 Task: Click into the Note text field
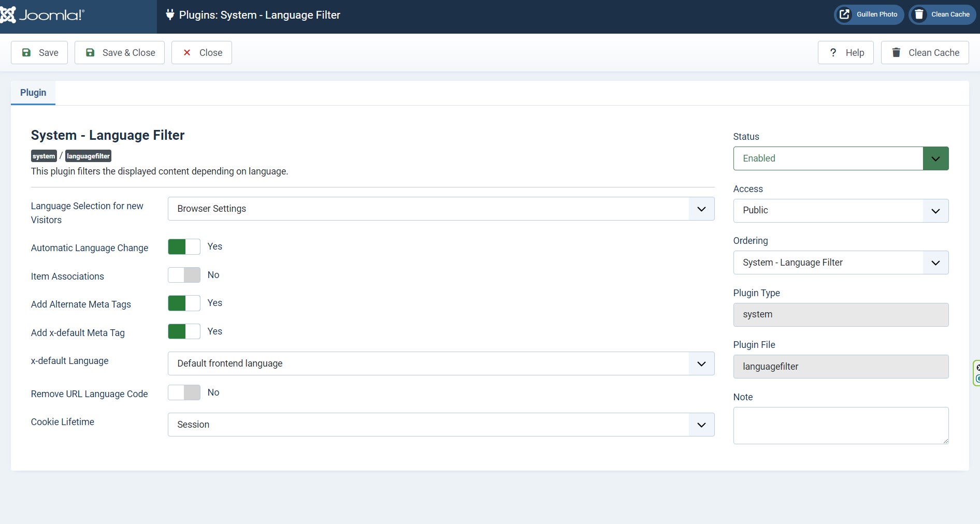point(840,426)
